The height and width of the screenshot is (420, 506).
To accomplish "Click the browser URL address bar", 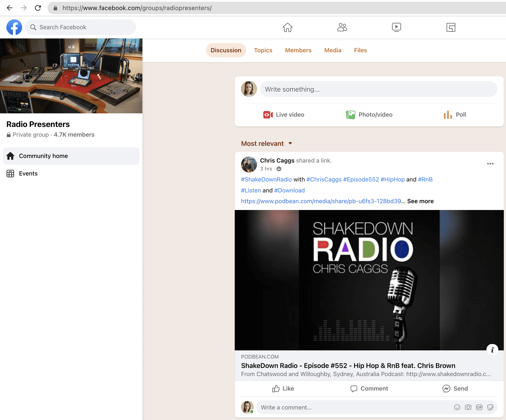I will (276, 8).
